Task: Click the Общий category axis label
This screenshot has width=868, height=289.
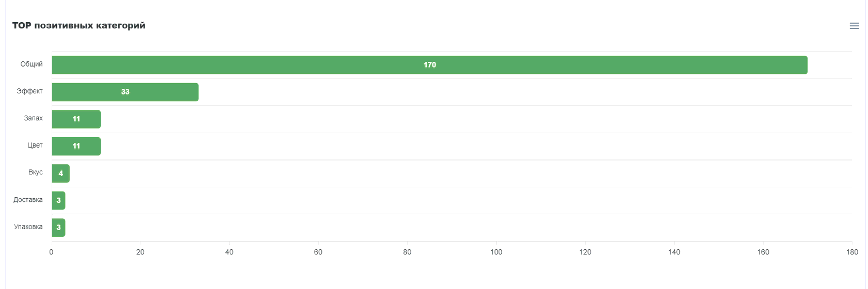Action: pyautogui.click(x=32, y=64)
